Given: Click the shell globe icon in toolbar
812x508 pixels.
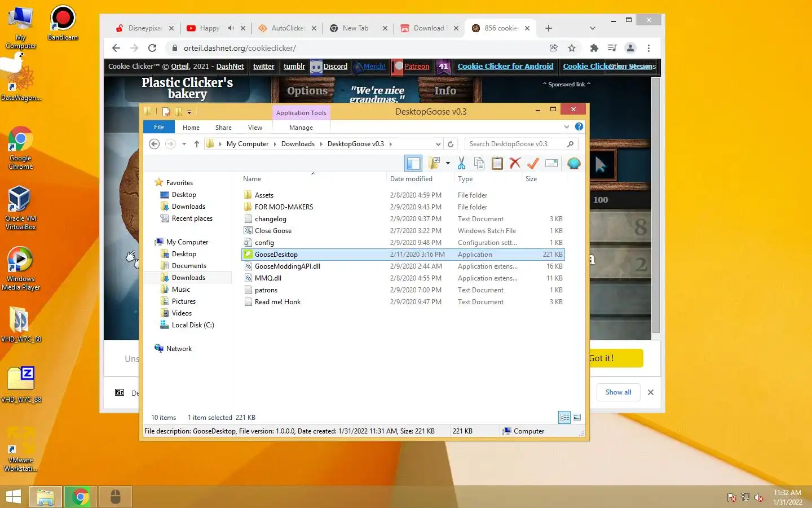Looking at the screenshot, I should pyautogui.click(x=573, y=164).
